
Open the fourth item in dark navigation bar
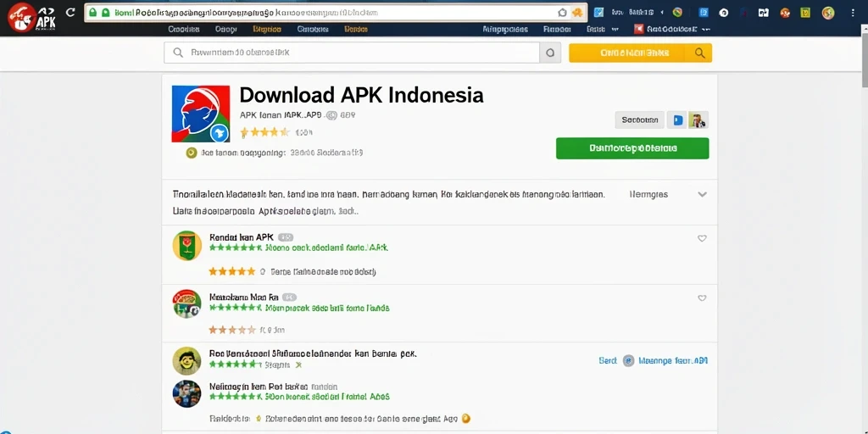(313, 30)
